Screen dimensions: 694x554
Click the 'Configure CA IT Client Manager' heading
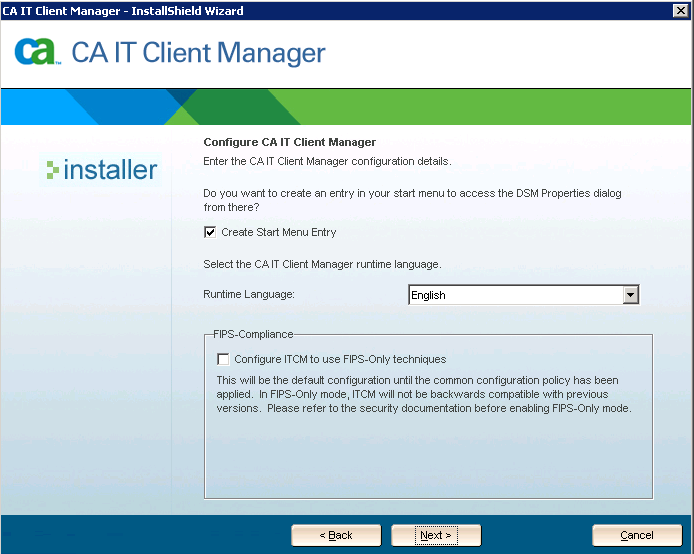(x=289, y=142)
